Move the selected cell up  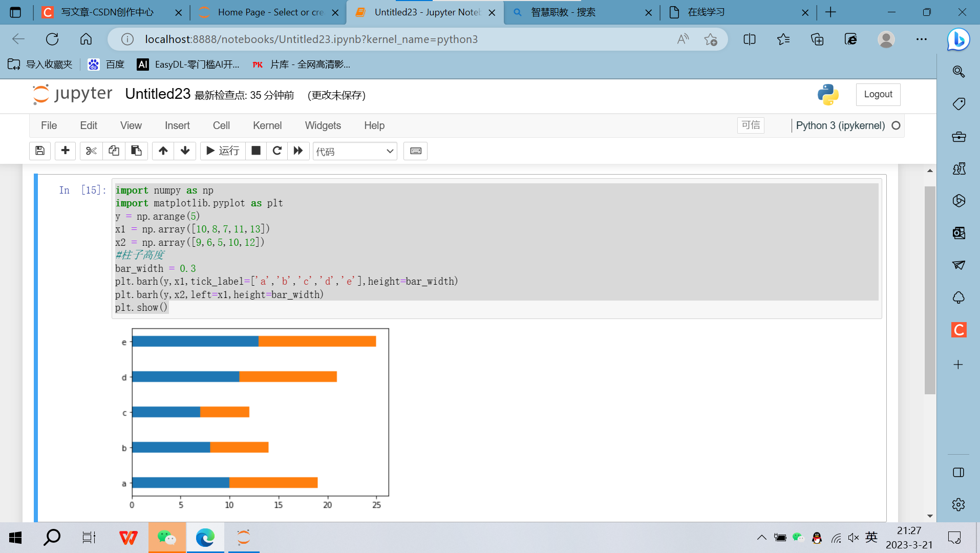pos(163,151)
